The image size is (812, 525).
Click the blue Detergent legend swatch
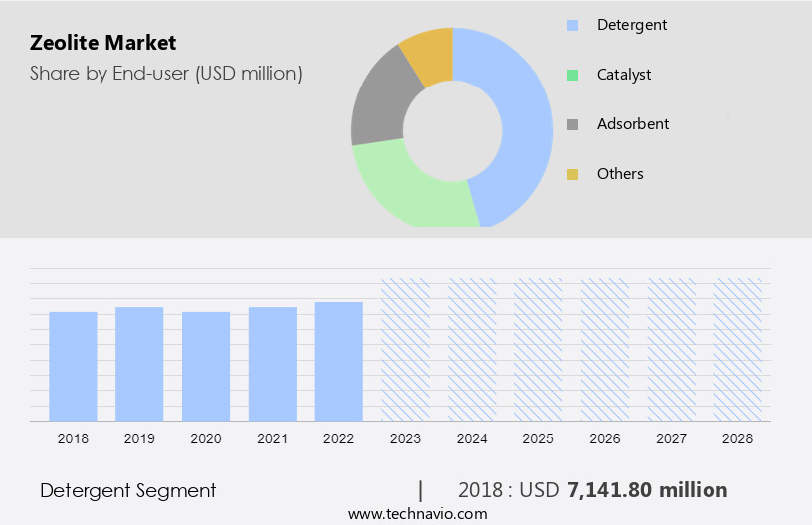click(x=573, y=24)
